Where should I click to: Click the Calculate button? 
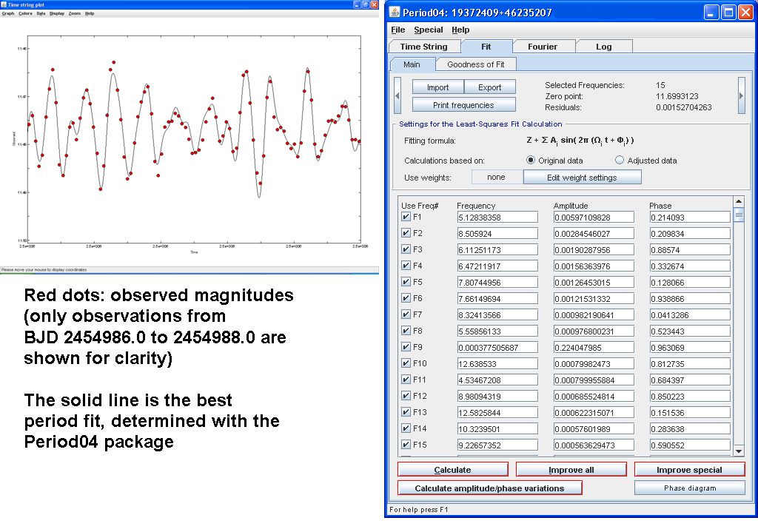452,470
